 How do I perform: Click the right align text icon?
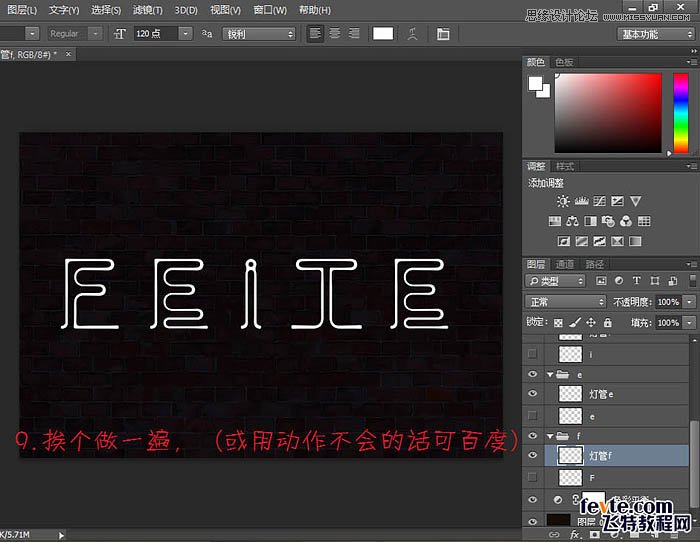(x=354, y=33)
